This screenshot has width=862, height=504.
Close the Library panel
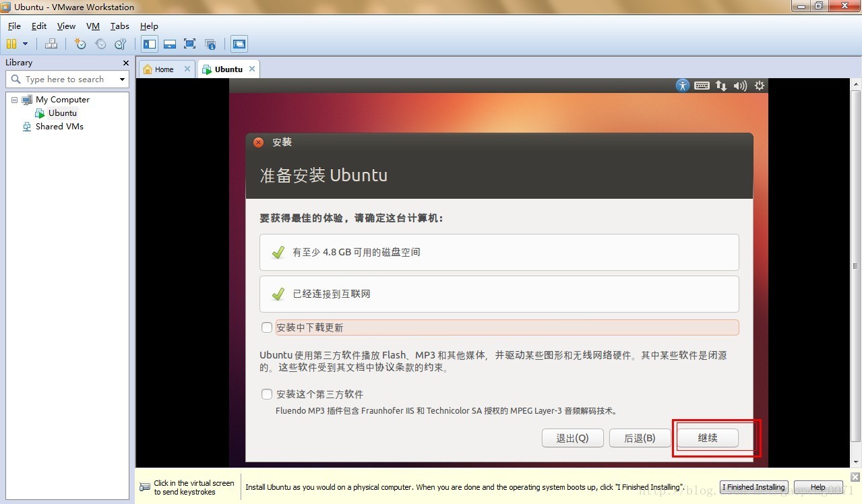(125, 63)
